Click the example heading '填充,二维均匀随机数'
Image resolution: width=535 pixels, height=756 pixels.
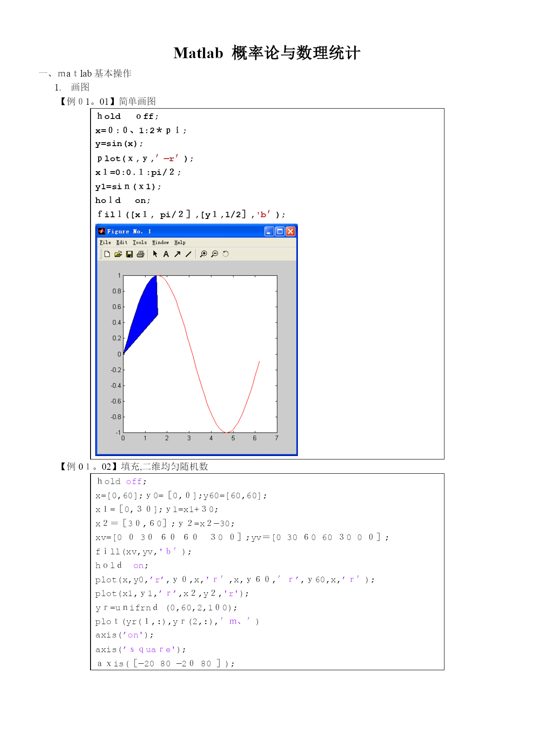click(165, 466)
